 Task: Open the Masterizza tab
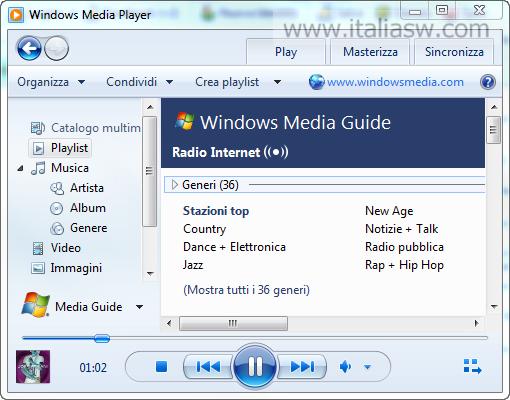[370, 52]
